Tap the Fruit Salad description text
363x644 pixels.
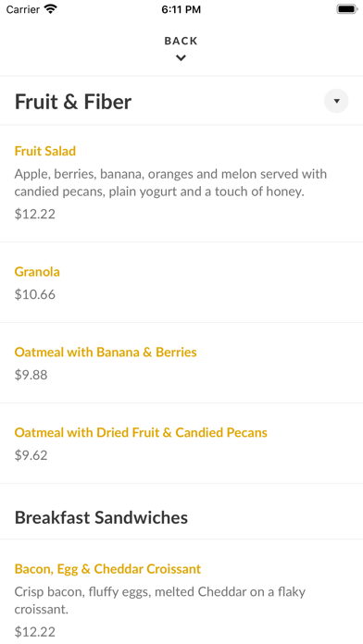pos(170,183)
